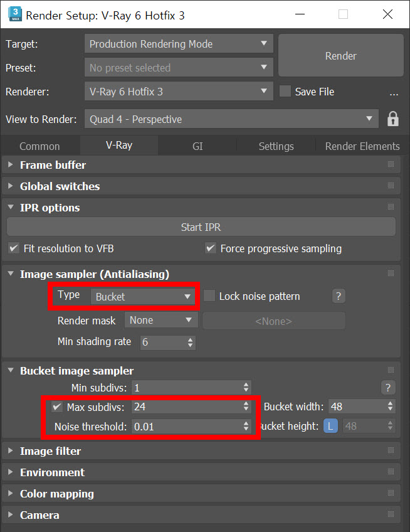This screenshot has width=410, height=532.
Task: Enable the Save File checkbox
Action: 285,91
